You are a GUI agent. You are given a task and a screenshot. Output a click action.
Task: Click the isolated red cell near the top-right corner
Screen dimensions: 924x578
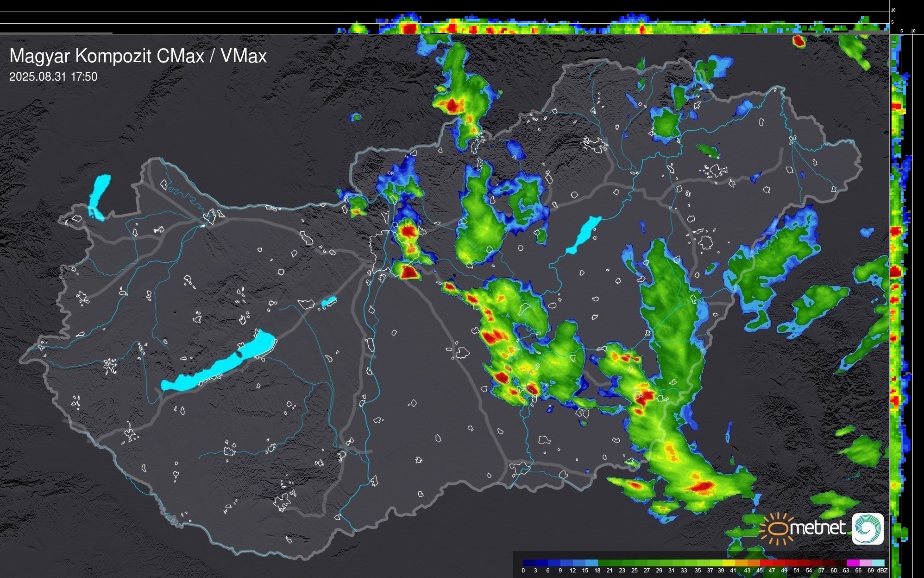799,41
